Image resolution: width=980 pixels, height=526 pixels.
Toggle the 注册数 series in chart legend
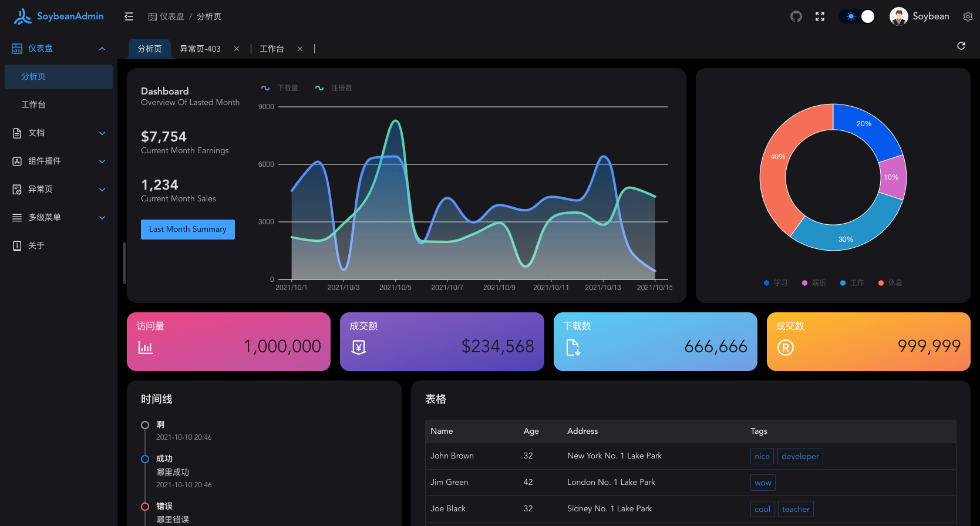tap(334, 88)
